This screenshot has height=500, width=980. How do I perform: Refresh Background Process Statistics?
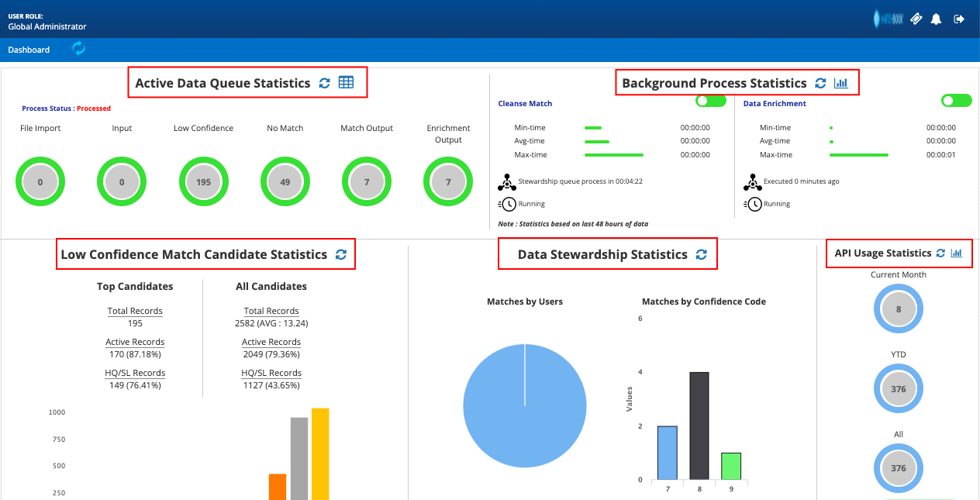click(x=820, y=83)
